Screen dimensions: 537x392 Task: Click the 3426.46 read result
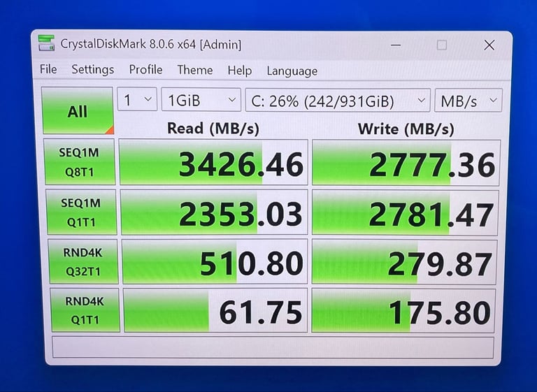pyautogui.click(x=213, y=163)
